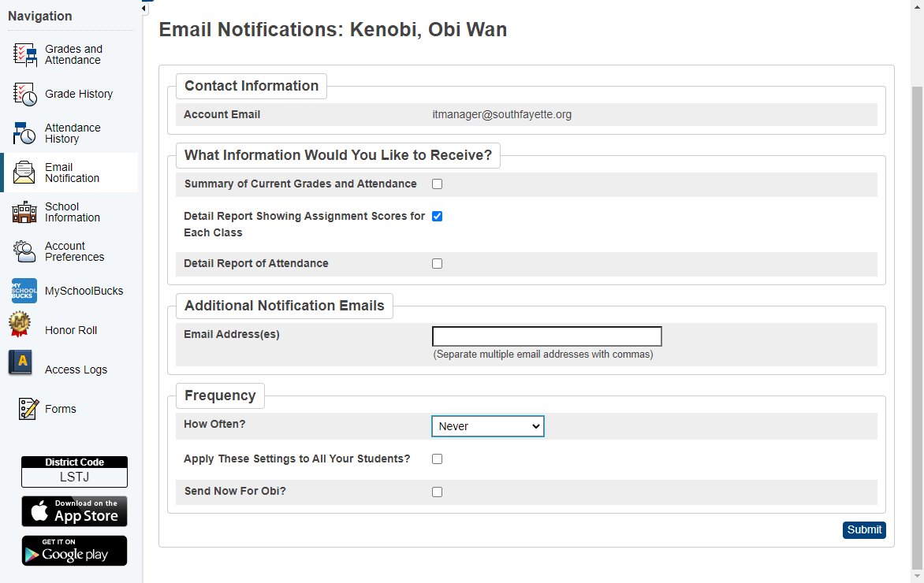Image resolution: width=924 pixels, height=583 pixels.
Task: Open the Grades and Attendance icon
Action: coord(24,55)
